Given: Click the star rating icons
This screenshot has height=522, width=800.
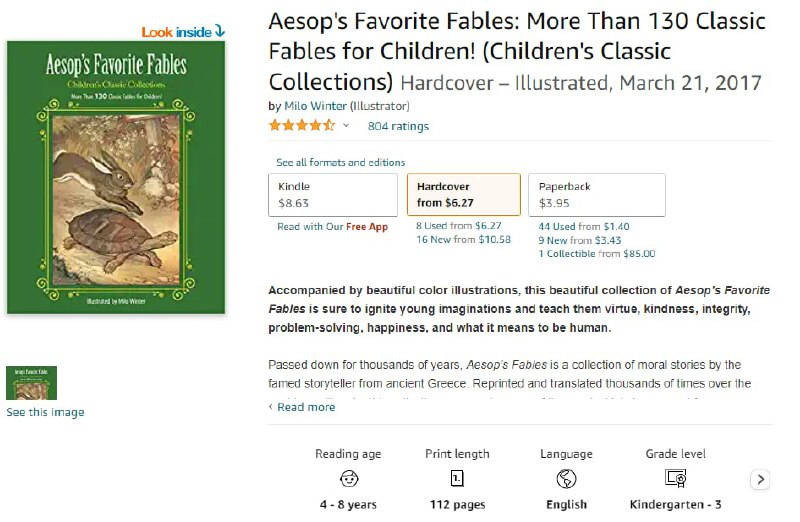Looking at the screenshot, I should pos(301,126).
